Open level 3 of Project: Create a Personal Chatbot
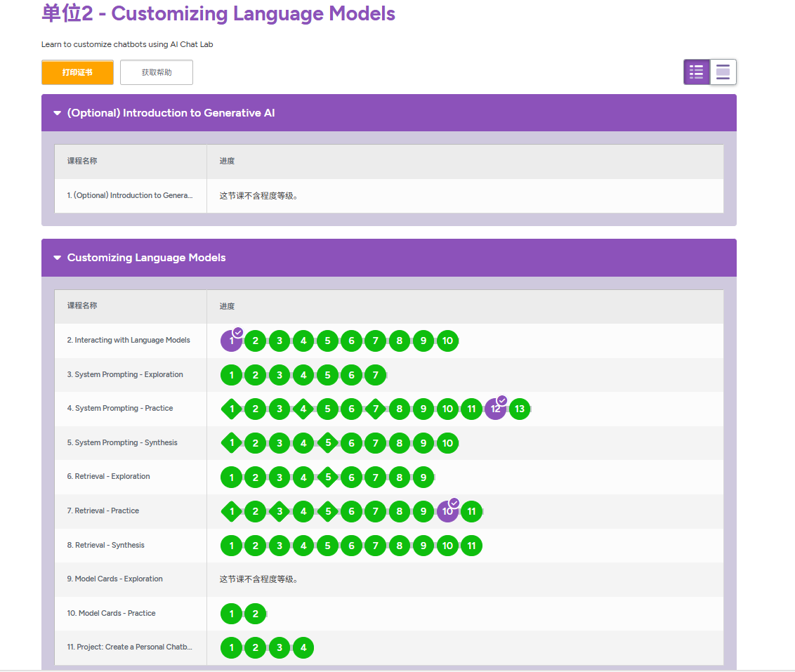This screenshot has width=795, height=672. [280, 647]
